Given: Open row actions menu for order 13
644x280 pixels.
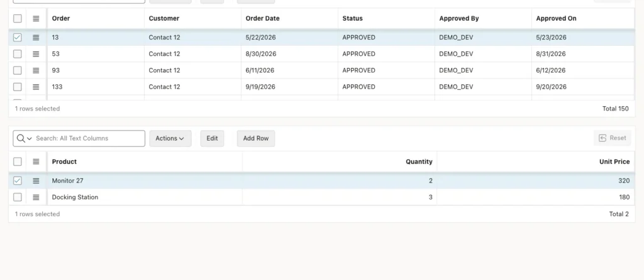Looking at the screenshot, I should click(36, 37).
